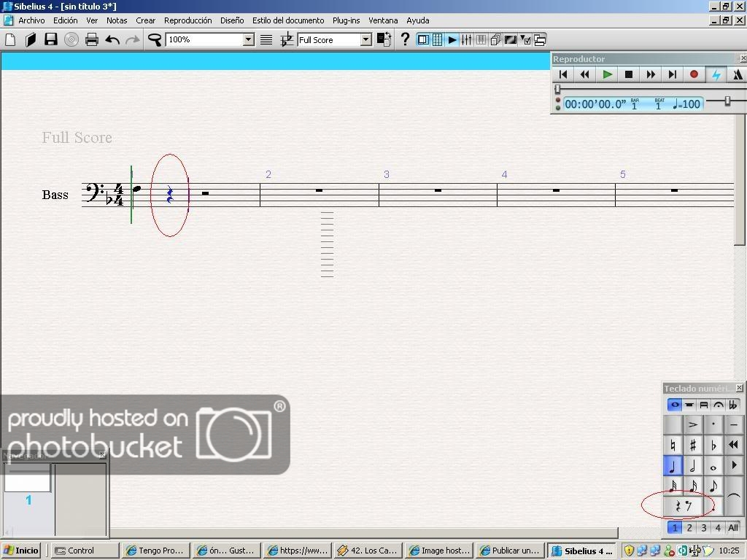Open the Archivo menu
This screenshot has height=560, width=747.
(31, 20)
